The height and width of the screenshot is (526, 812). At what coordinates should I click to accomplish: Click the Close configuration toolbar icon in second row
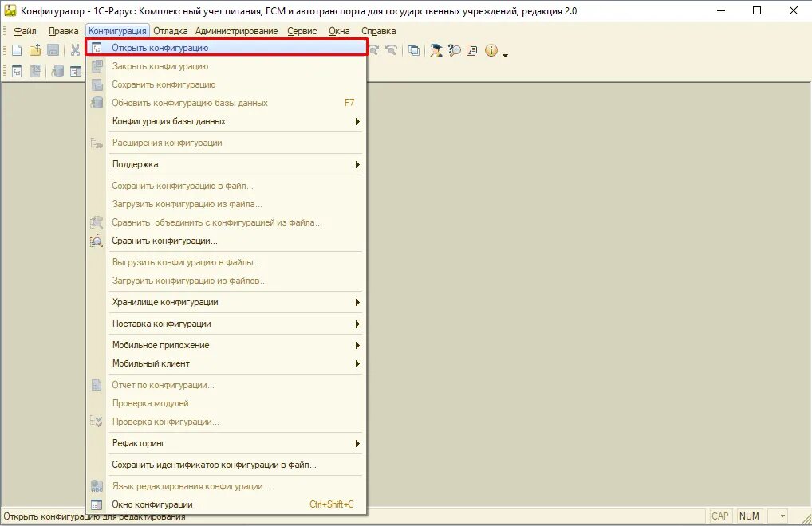tap(36, 72)
